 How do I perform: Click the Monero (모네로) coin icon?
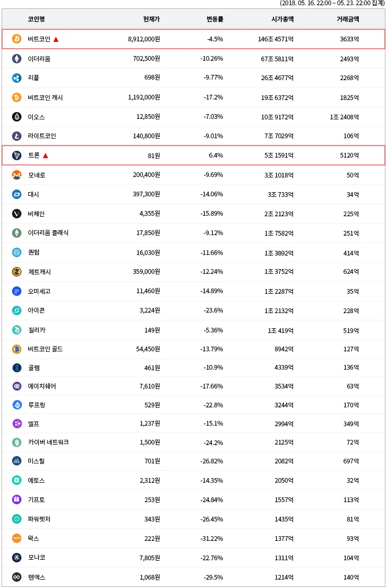tap(17, 175)
